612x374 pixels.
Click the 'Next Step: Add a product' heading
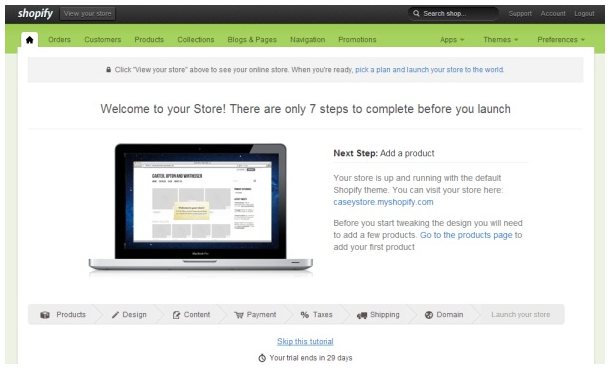pyautogui.click(x=384, y=153)
